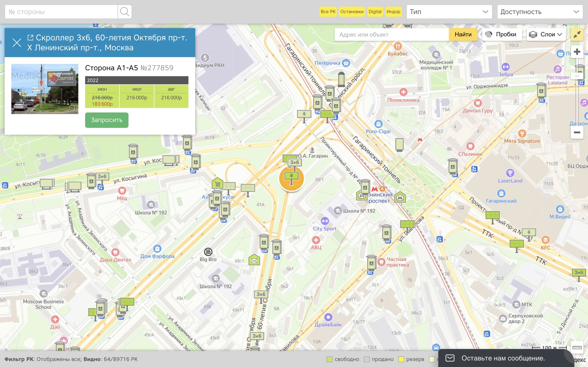This screenshot has height=367, width=588.
Task: Click the search magnifier icon
Action: coord(124,12)
